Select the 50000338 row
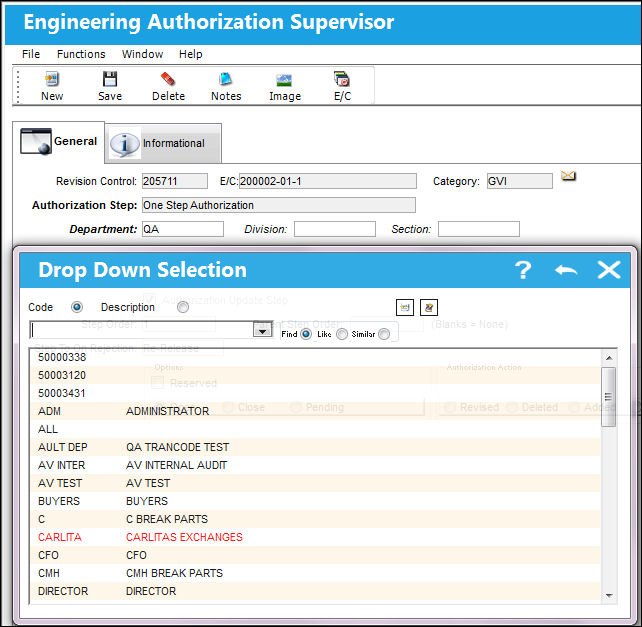Screen dimensions: 642x627 coord(315,357)
